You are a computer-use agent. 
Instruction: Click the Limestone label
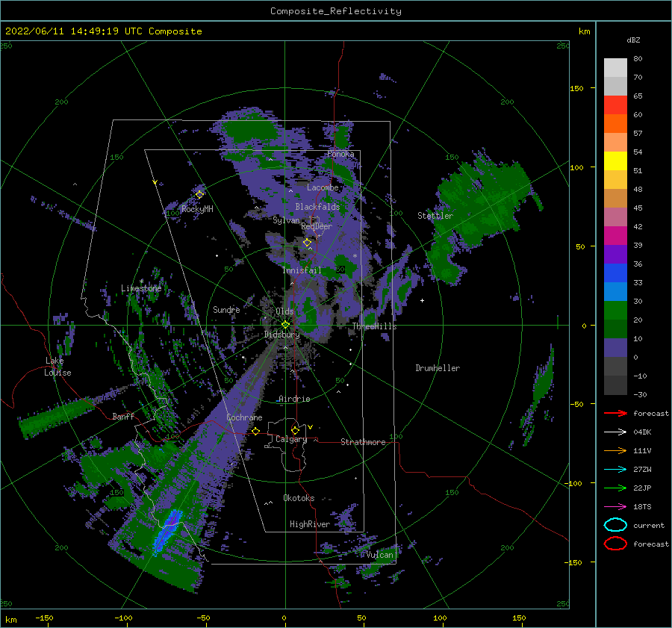[141, 288]
